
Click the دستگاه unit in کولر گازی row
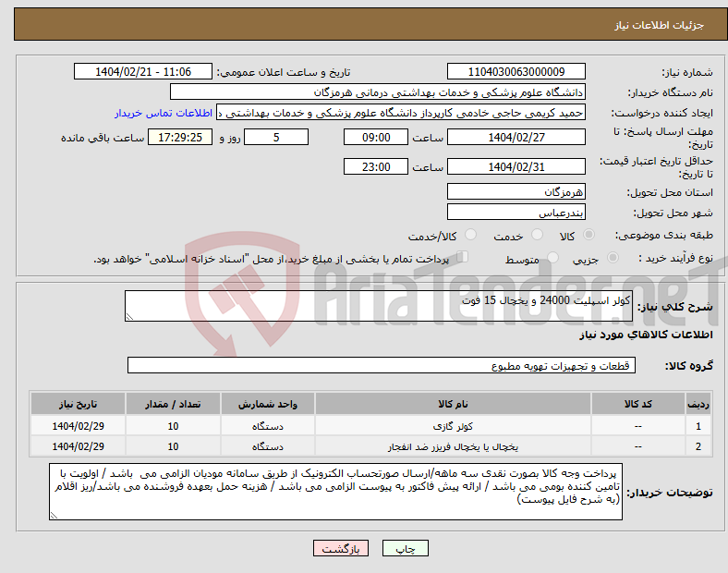pos(267,426)
